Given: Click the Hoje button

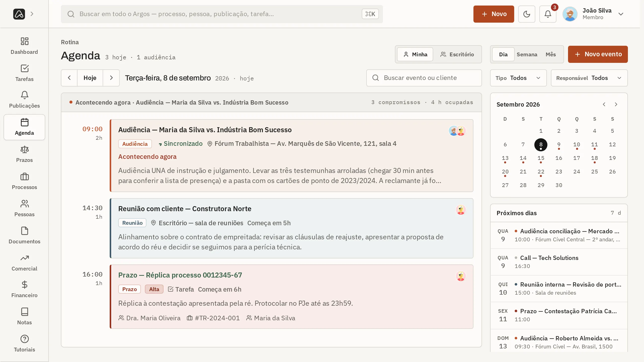Looking at the screenshot, I should tap(90, 78).
